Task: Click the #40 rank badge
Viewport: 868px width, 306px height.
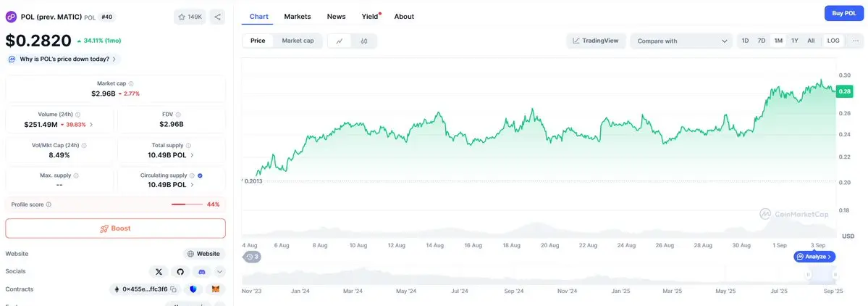Action: point(107,17)
